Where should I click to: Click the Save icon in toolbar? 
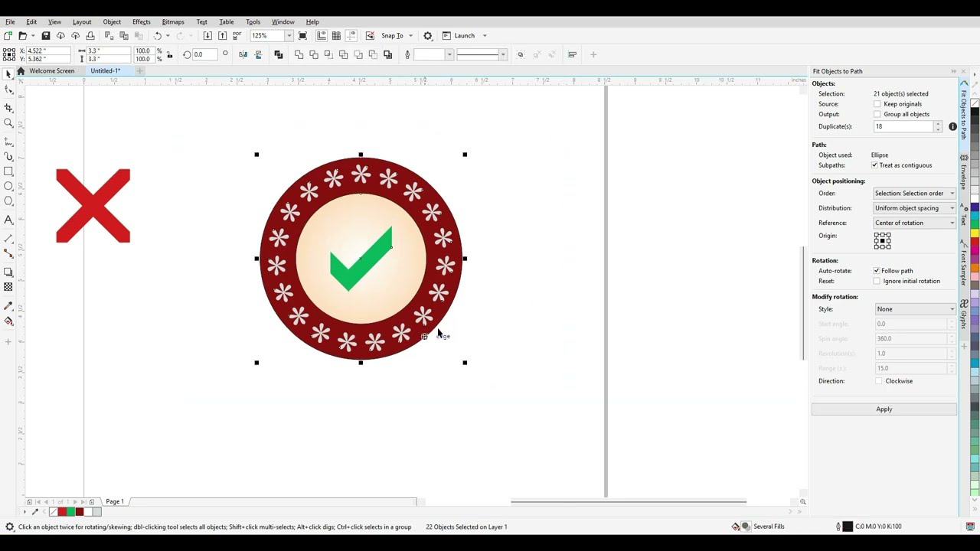click(46, 36)
